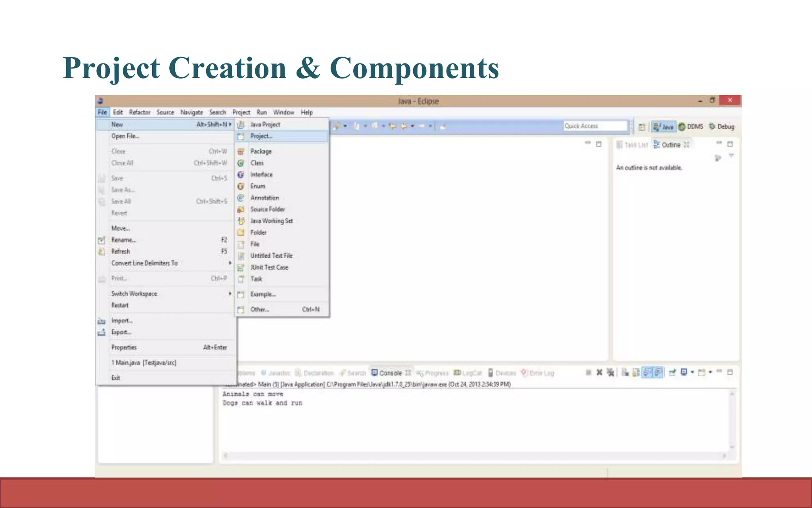The width and height of the screenshot is (812, 508).
Task: Pick the green Class icon entry
Action: [241, 163]
